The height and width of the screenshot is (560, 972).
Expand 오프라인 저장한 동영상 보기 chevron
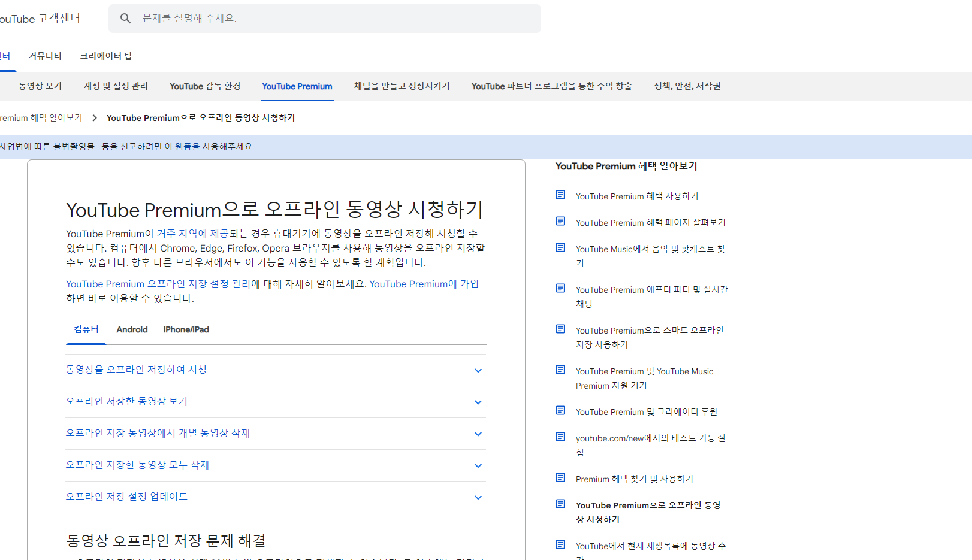pos(478,402)
